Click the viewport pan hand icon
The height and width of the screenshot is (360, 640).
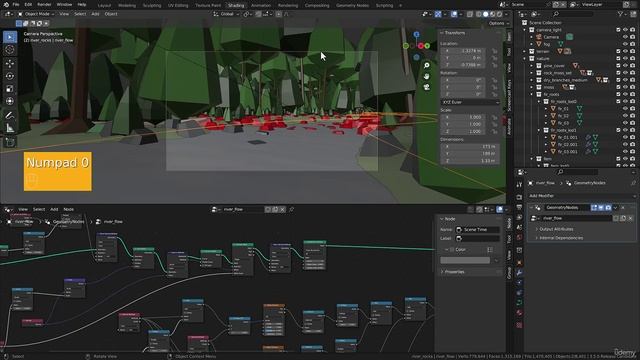pyautogui.click(x=427, y=76)
